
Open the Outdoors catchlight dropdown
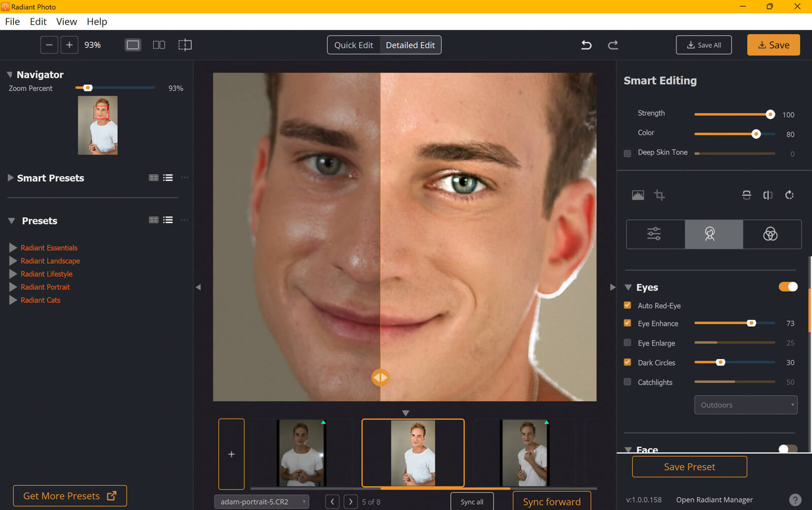(745, 405)
